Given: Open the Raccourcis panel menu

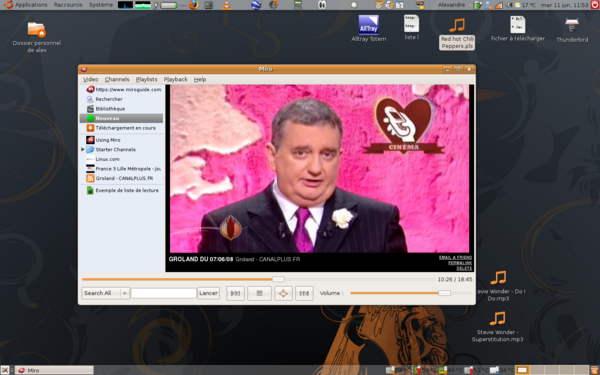Looking at the screenshot, I should click(x=68, y=5).
